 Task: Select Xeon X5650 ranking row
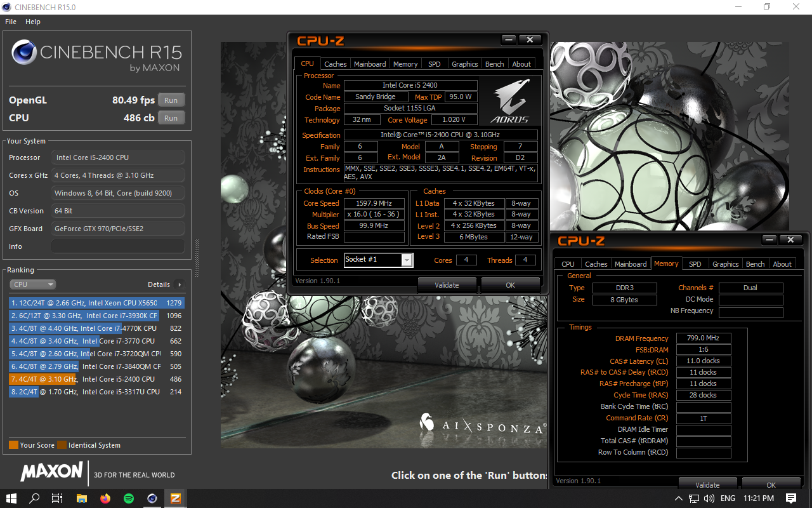coord(96,303)
